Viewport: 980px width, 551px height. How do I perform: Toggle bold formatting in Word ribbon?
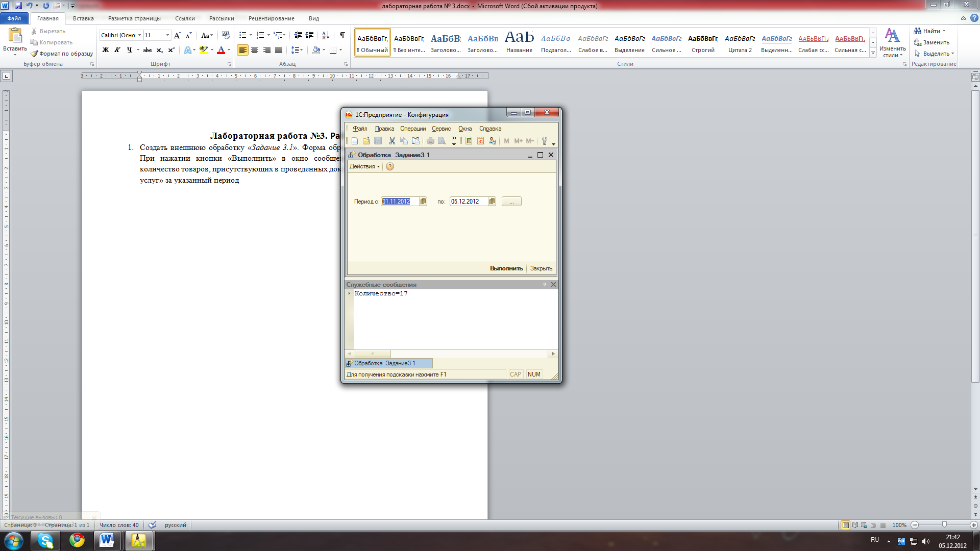point(106,50)
